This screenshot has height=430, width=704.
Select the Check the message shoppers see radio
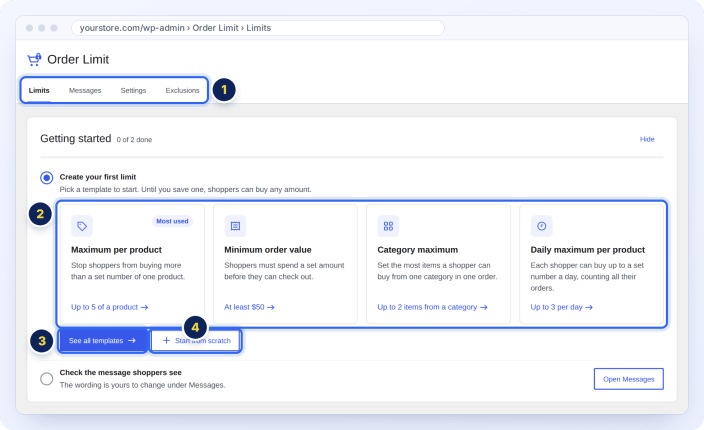(x=47, y=379)
